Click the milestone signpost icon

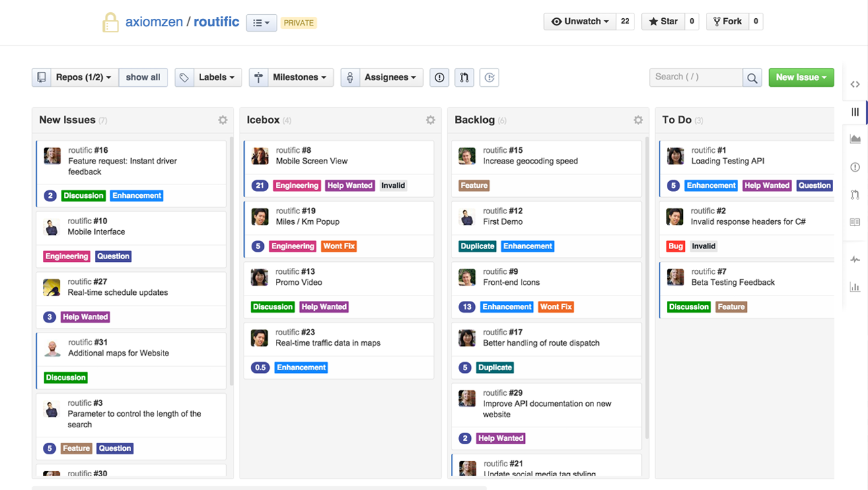[x=258, y=77]
